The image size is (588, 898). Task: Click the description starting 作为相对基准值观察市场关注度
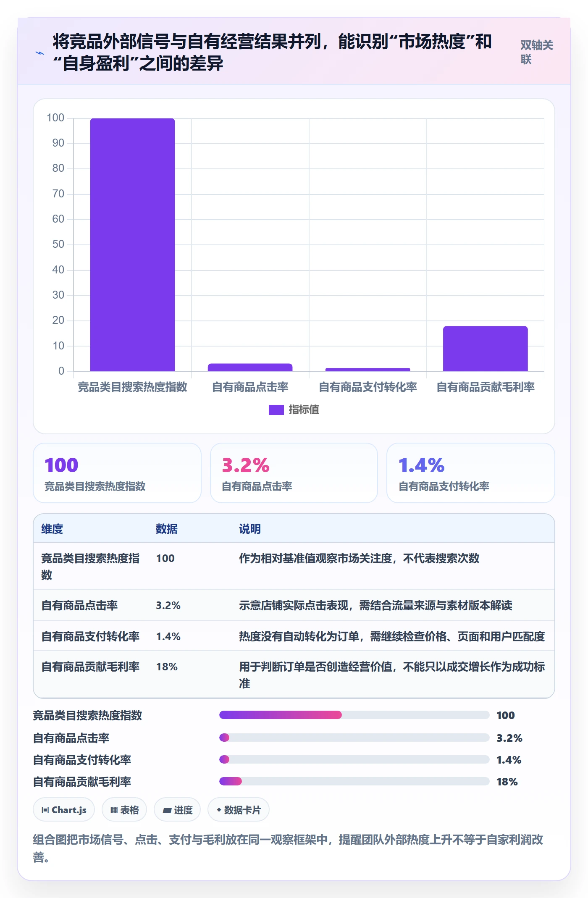tap(359, 558)
